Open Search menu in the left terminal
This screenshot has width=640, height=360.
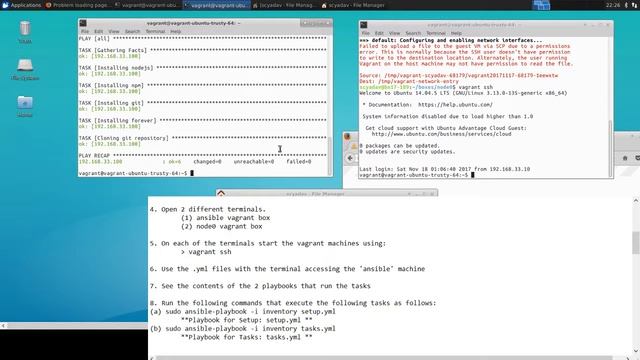132,31
